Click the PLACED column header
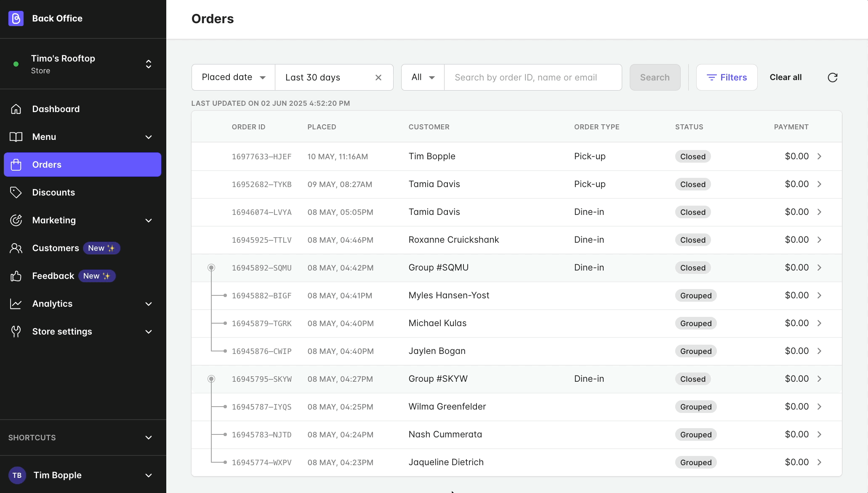Image resolution: width=868 pixels, height=493 pixels. click(322, 127)
